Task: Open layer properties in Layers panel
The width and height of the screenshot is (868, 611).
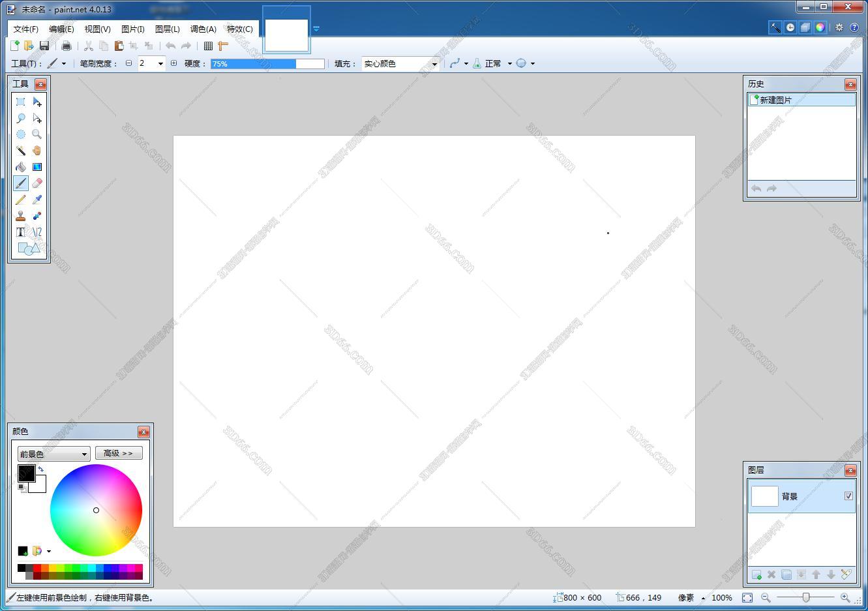Action: [846, 574]
